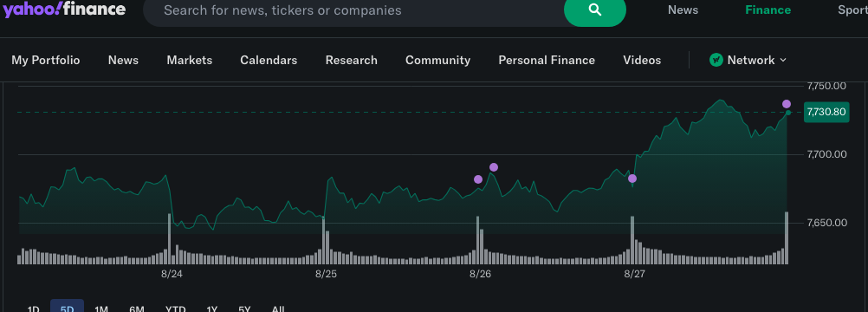Viewport: 868px width, 312px height.
Task: Select the 5Y chart range
Action: [244, 309]
